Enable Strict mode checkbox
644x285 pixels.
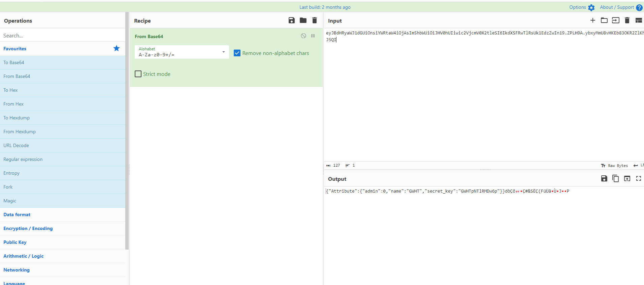[138, 74]
